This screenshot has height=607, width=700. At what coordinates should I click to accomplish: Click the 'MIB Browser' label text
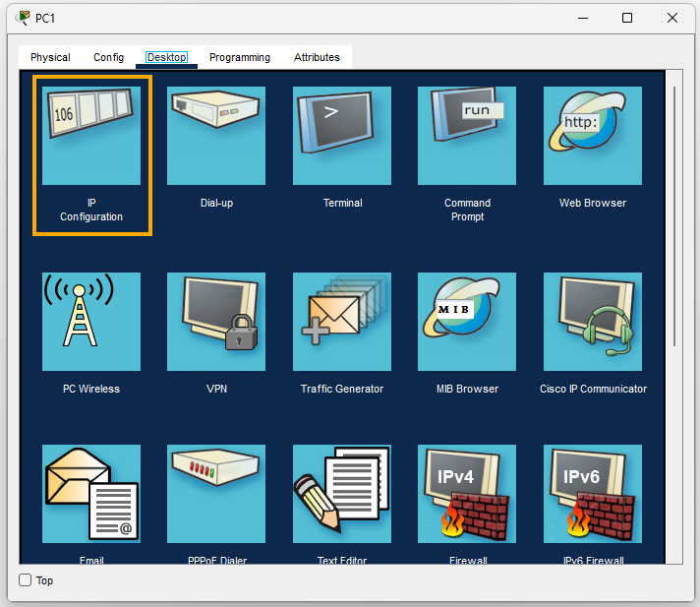click(x=467, y=389)
